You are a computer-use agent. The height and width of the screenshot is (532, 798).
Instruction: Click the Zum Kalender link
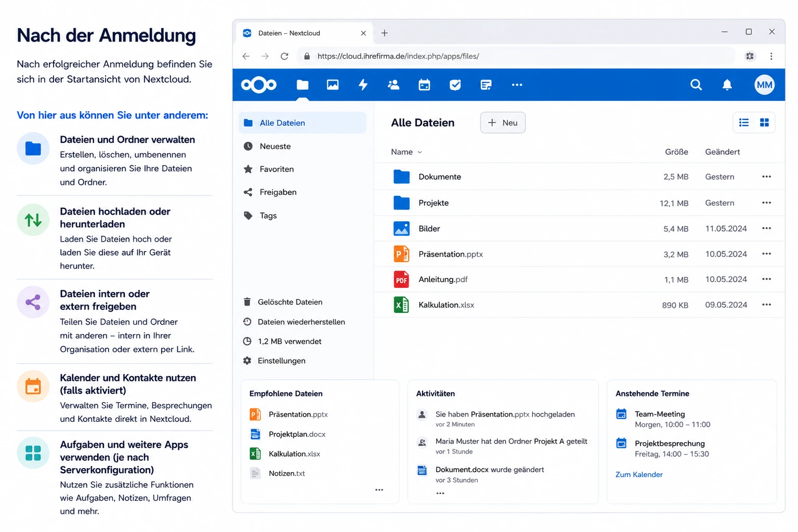639,474
